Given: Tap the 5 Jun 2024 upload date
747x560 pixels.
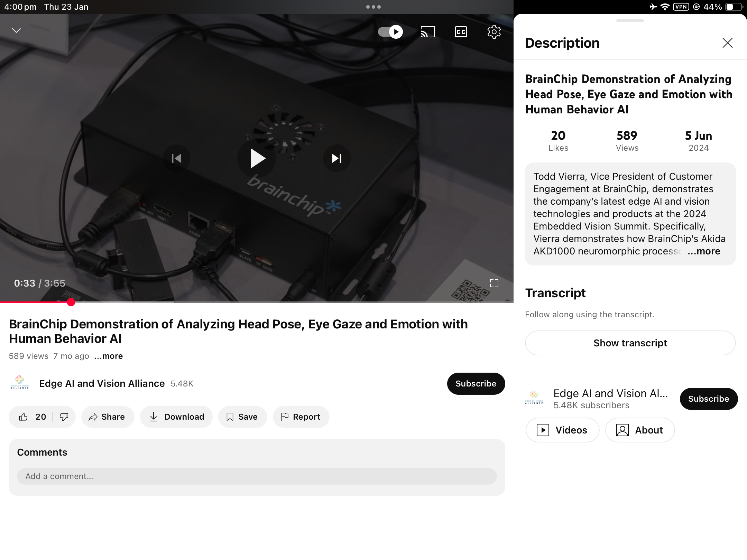Looking at the screenshot, I should (699, 141).
